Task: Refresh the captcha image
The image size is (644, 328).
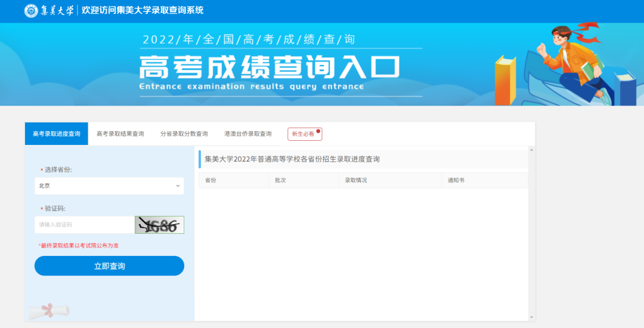Action: [x=159, y=225]
